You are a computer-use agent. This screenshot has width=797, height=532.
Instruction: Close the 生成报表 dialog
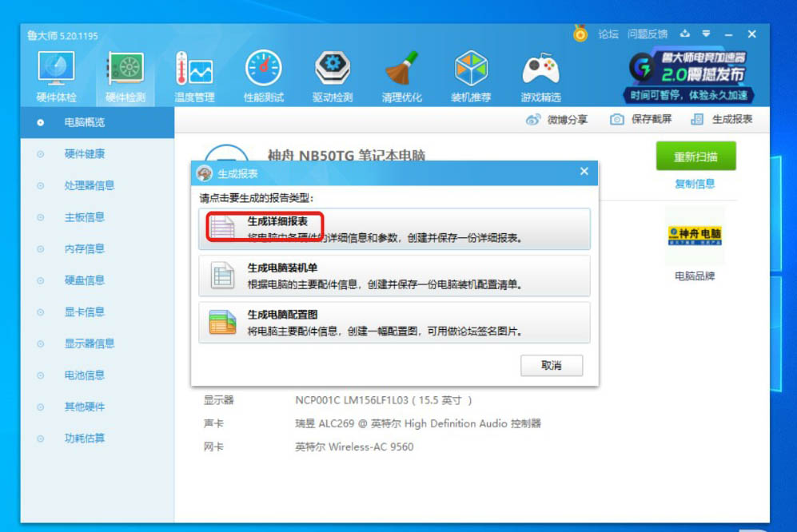click(x=584, y=171)
